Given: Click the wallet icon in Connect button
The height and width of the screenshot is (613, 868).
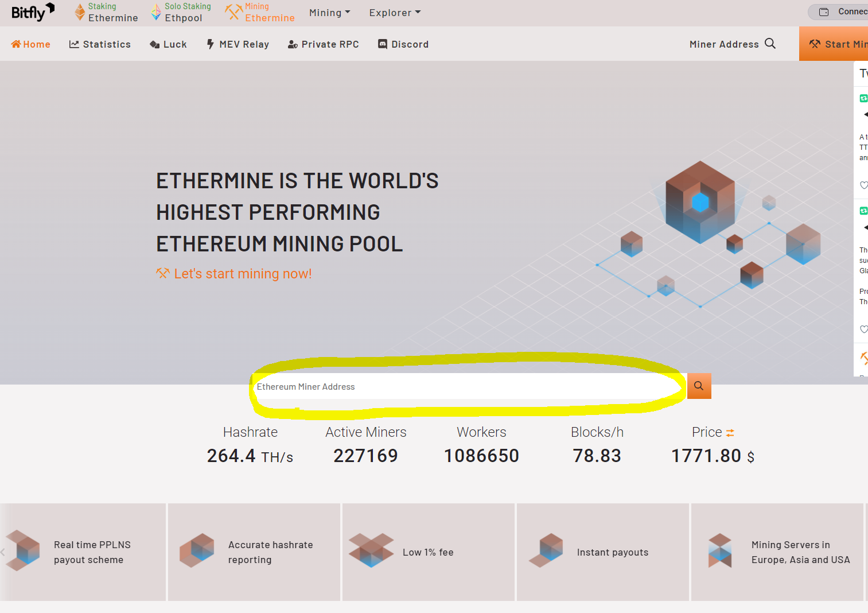Looking at the screenshot, I should point(824,11).
